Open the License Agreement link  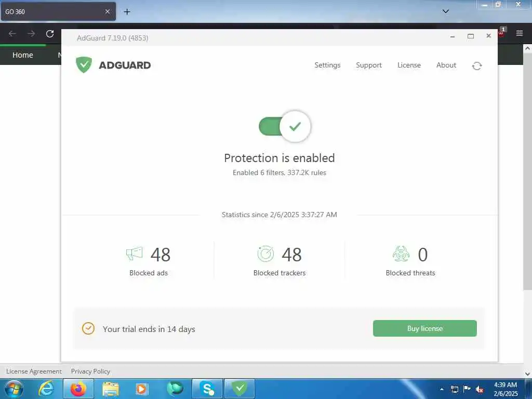34,371
